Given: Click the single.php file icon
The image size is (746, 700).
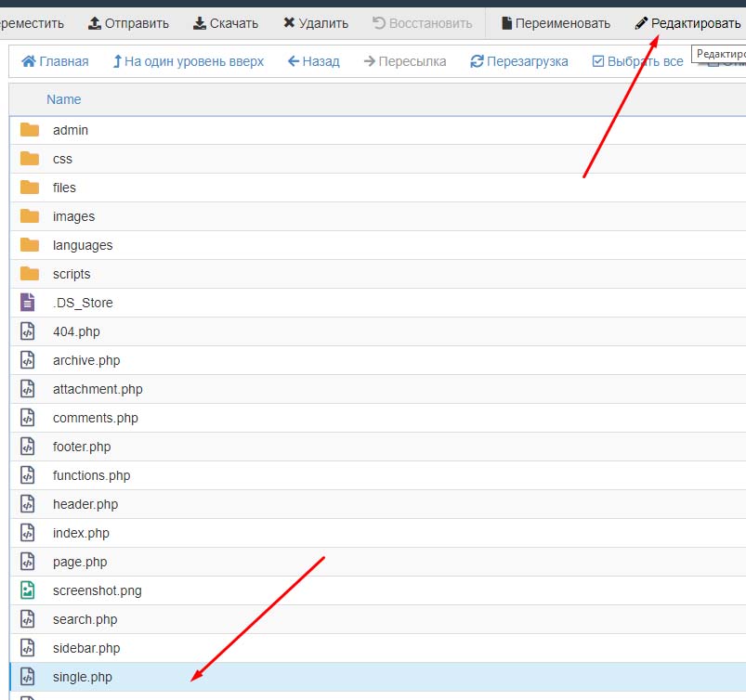Looking at the screenshot, I should click(x=28, y=677).
